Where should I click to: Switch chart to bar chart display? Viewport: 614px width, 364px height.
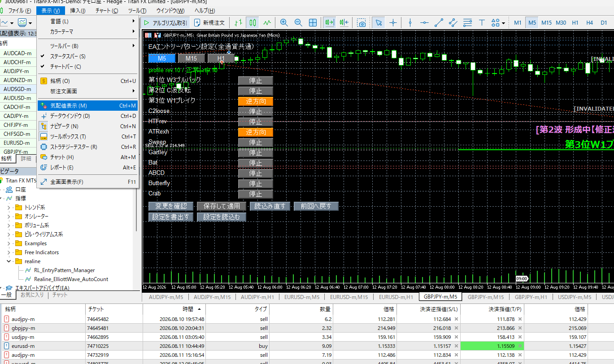[x=239, y=22]
